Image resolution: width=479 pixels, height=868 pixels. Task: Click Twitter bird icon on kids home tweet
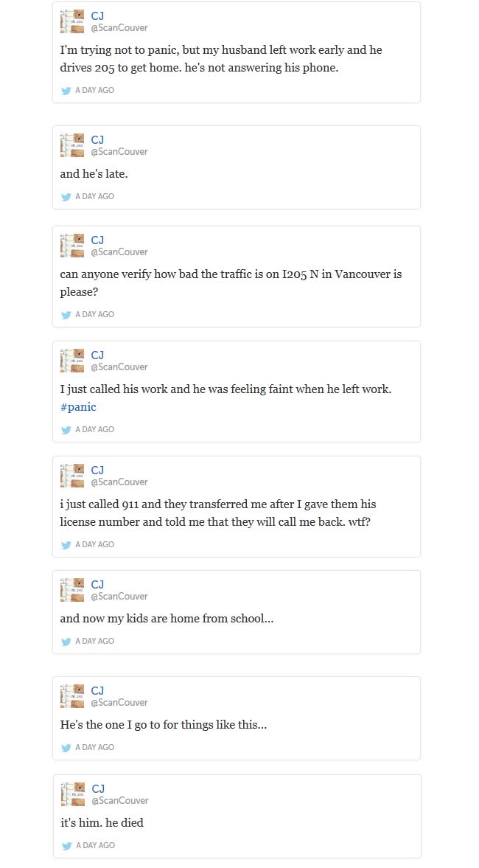point(66,642)
